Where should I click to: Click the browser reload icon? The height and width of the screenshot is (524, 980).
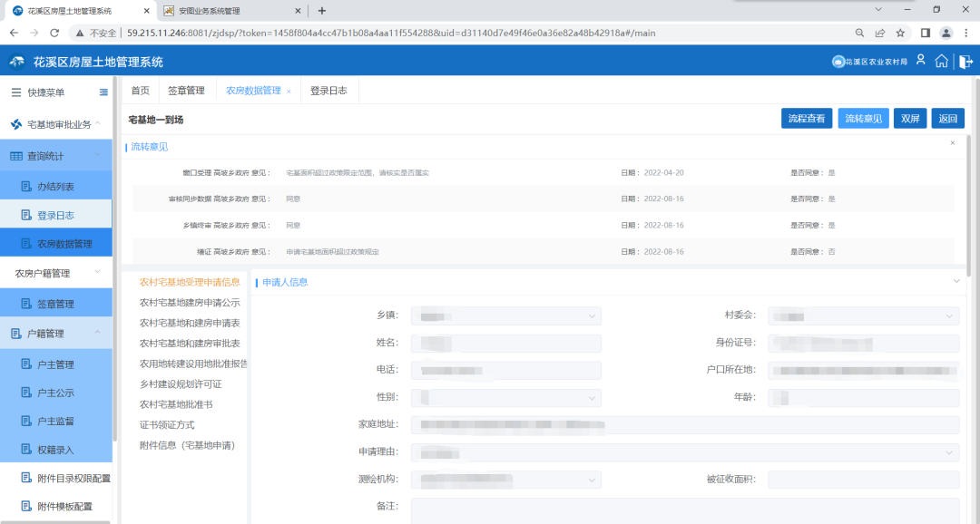click(x=54, y=33)
